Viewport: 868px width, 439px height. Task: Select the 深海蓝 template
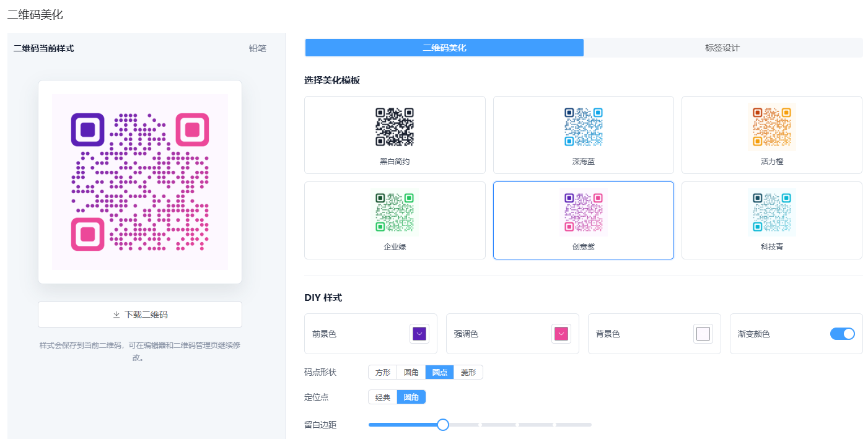(x=583, y=135)
